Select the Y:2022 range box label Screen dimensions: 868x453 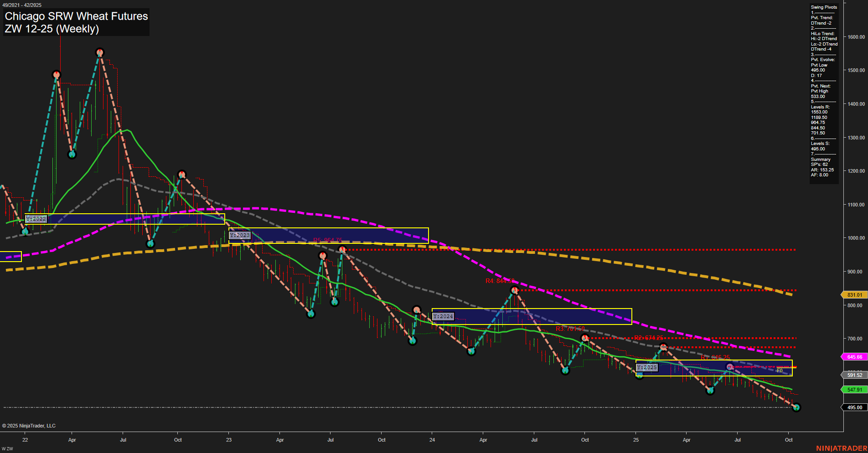pos(36,219)
